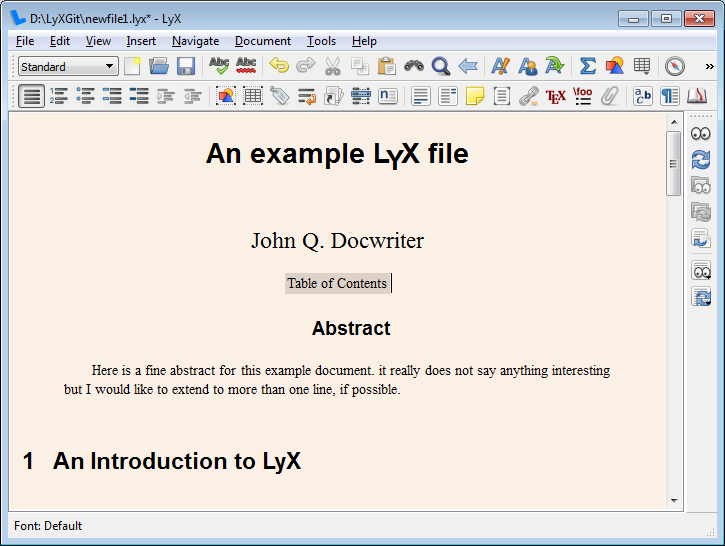Apply itemized bullet list environment
This screenshot has height=546, width=725.
tap(86, 96)
